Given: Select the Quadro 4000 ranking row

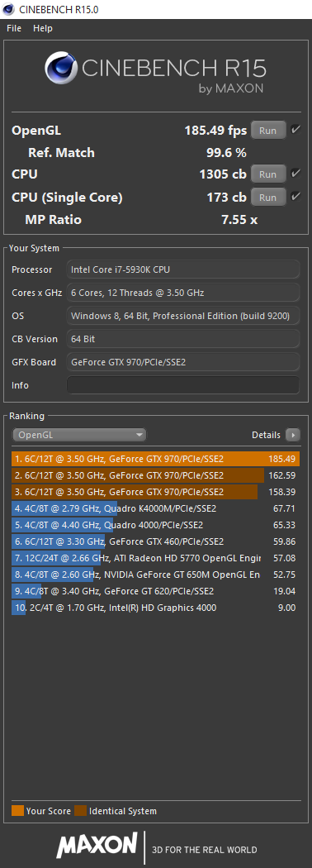Looking at the screenshot, I should click(x=155, y=525).
